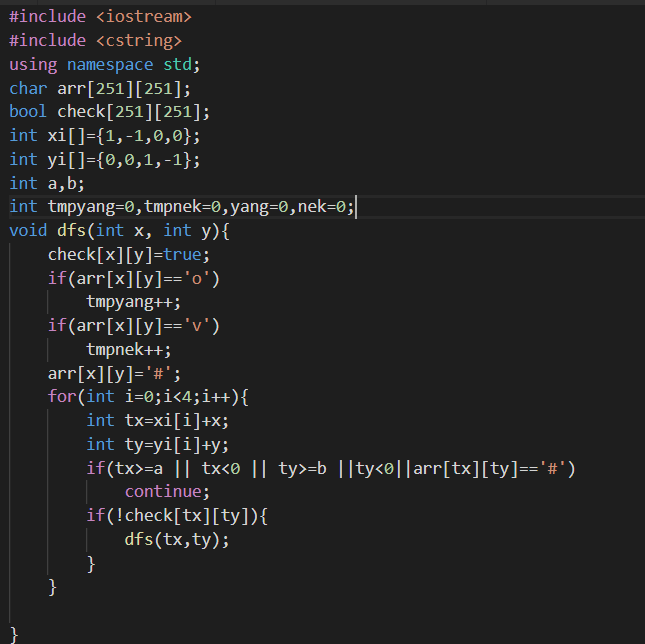Click the 'tmpnek++;' statement

pos(129,350)
